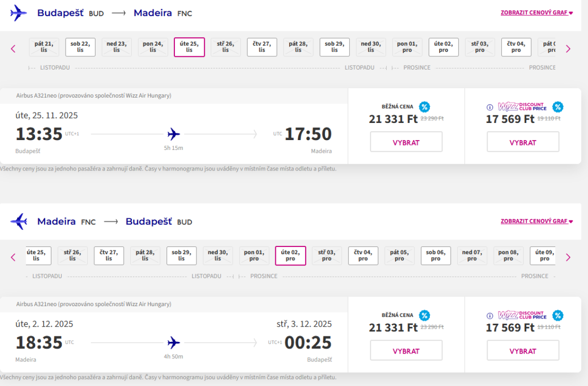Select outbound date sob 22, lis
This screenshot has width=588, height=386.
click(80, 47)
